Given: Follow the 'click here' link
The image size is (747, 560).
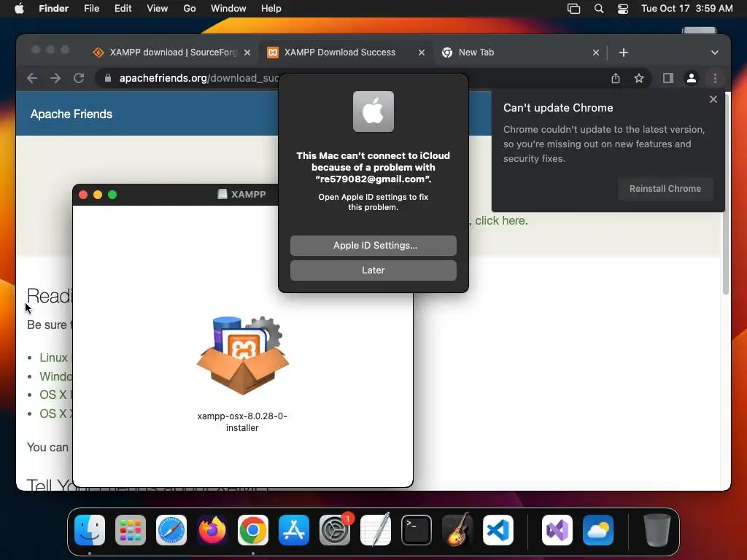Looking at the screenshot, I should [501, 220].
